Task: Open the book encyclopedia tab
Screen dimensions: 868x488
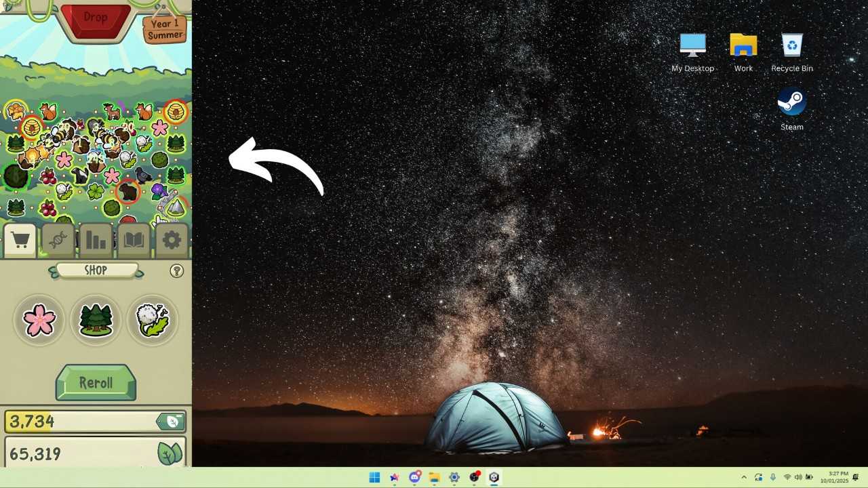Action: [x=134, y=241]
